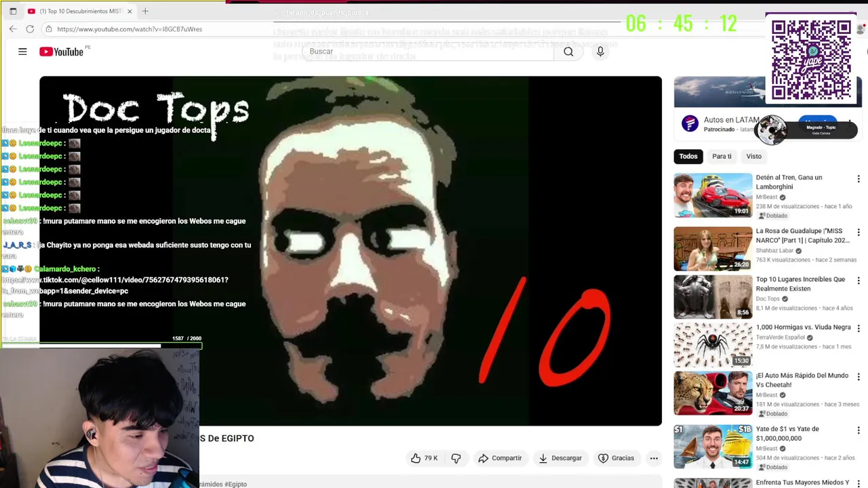This screenshot has height=488, width=868.
Task: Reload the page with the refresh icon
Action: (30, 29)
